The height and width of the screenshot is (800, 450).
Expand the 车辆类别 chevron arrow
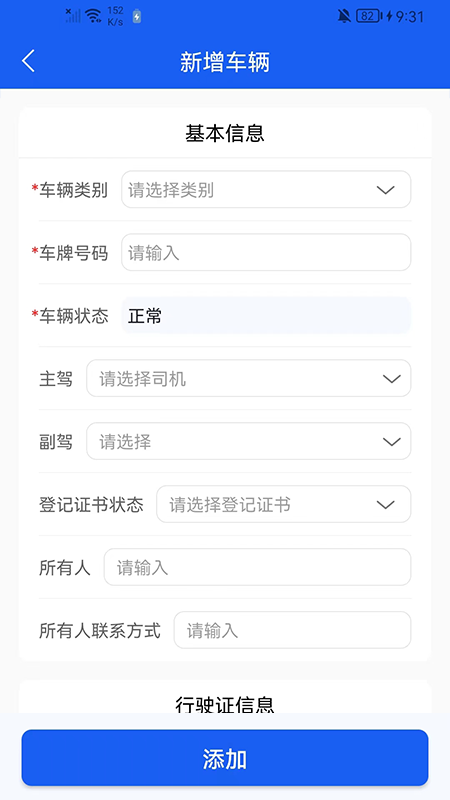click(x=385, y=190)
